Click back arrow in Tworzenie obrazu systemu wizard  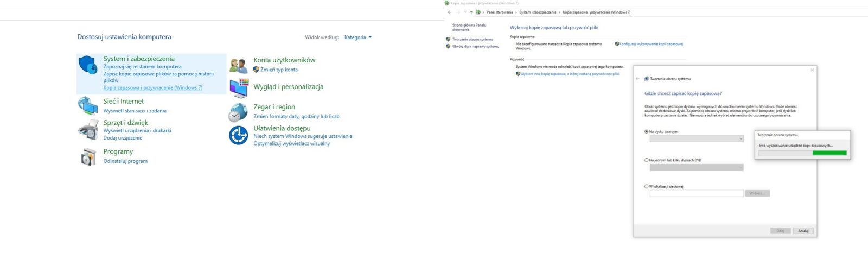pos(638,79)
